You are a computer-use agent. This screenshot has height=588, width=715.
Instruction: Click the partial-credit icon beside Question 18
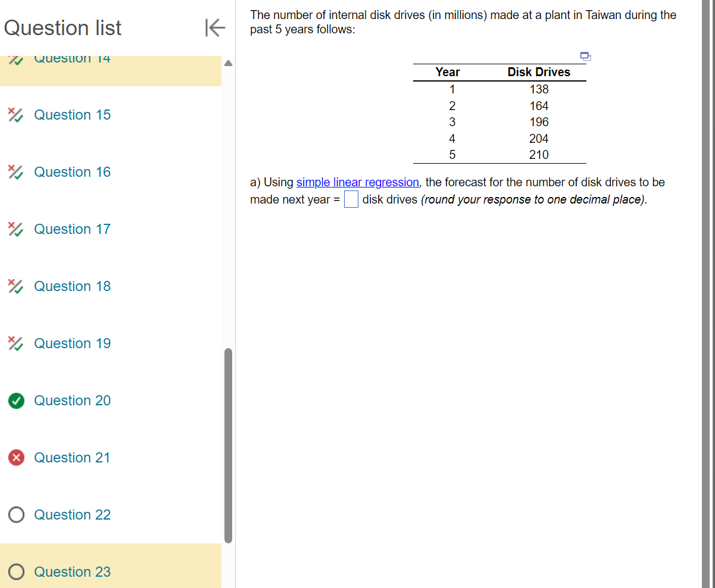[15, 286]
